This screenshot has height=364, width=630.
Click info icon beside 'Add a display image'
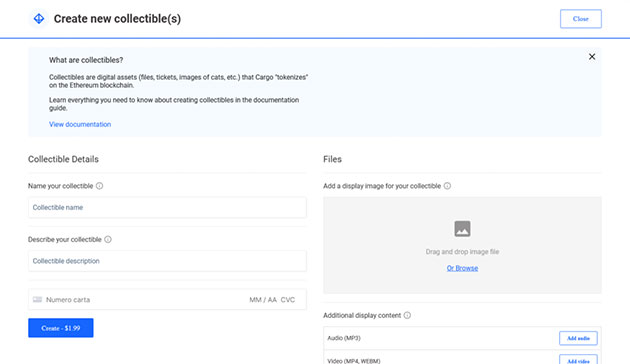tap(447, 186)
